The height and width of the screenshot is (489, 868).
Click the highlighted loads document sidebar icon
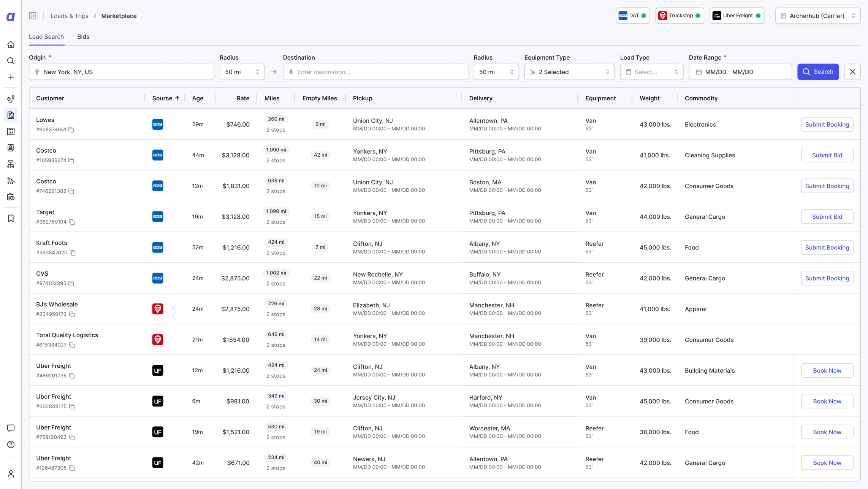pos(11,115)
